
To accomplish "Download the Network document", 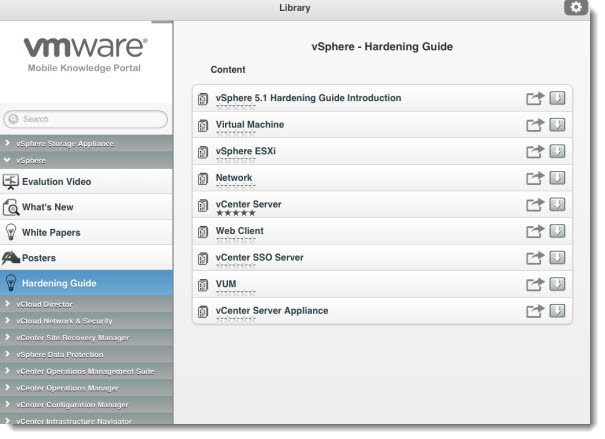I will pyautogui.click(x=557, y=178).
